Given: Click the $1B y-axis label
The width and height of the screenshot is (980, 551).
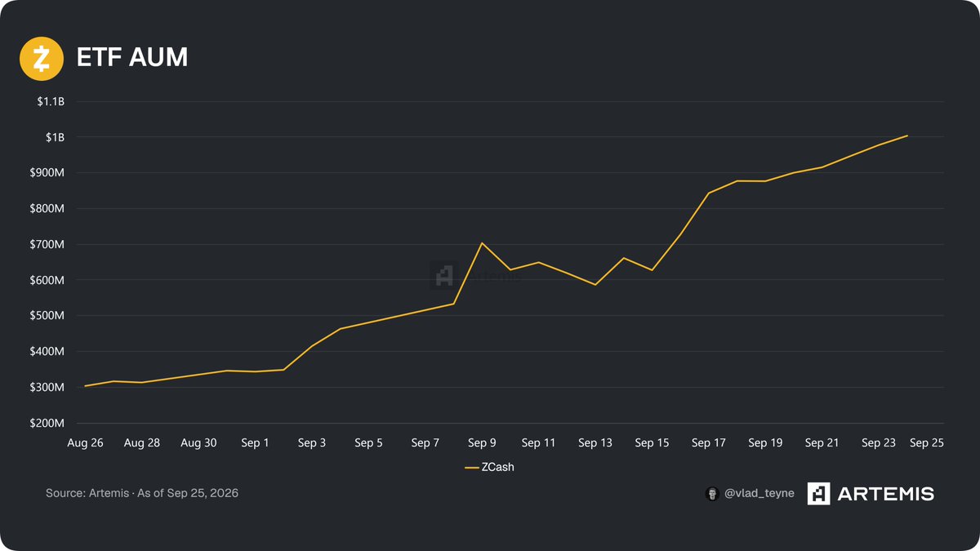Looking at the screenshot, I should [x=56, y=137].
